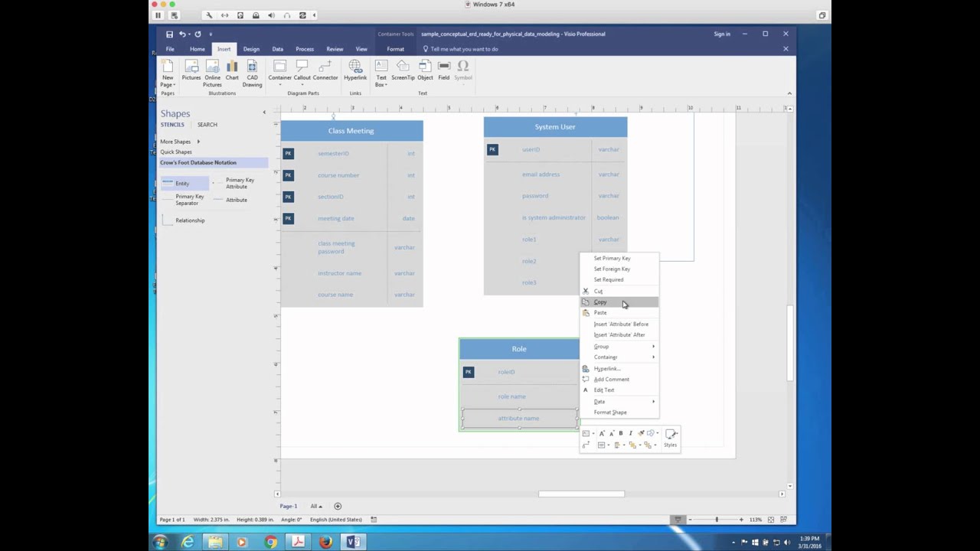Collapse the Shapes pane

[x=264, y=112]
